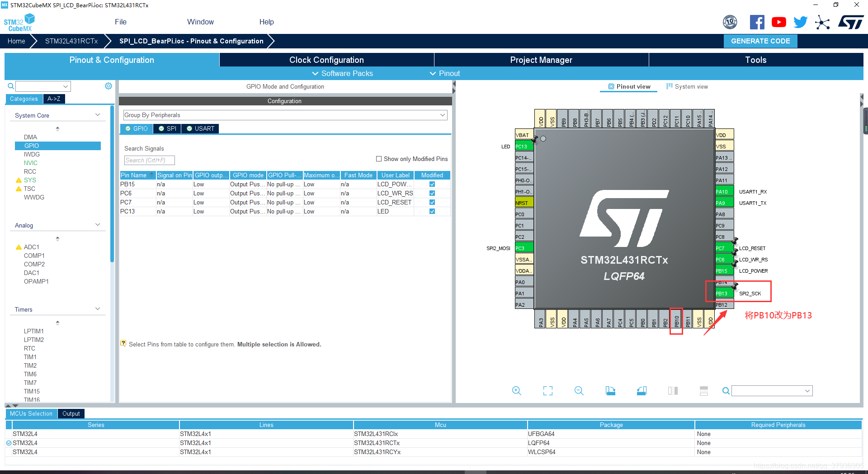Switch to System view
The height and width of the screenshot is (474, 868).
coord(687,86)
